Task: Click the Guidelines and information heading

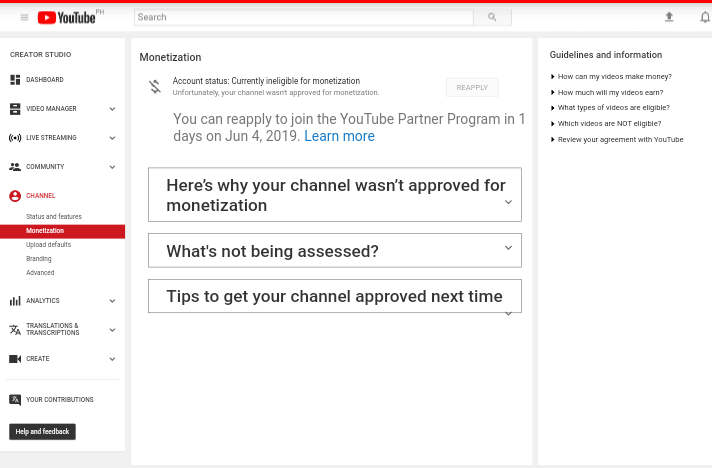Action: [x=606, y=55]
